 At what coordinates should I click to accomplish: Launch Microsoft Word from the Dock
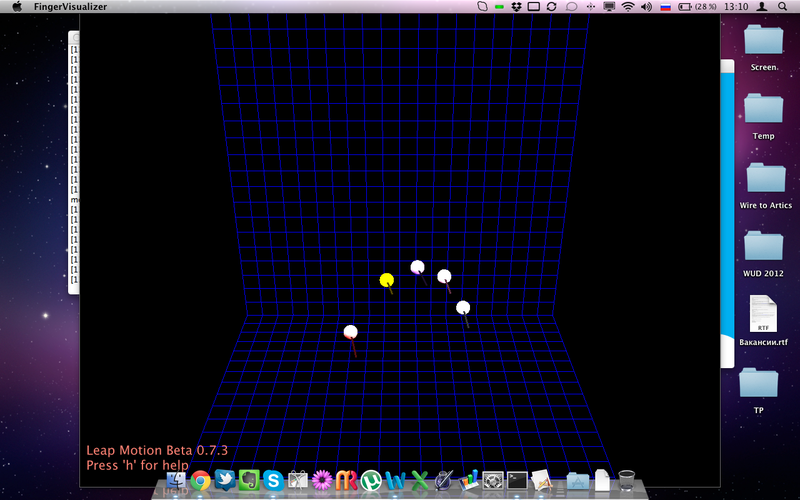pos(395,481)
